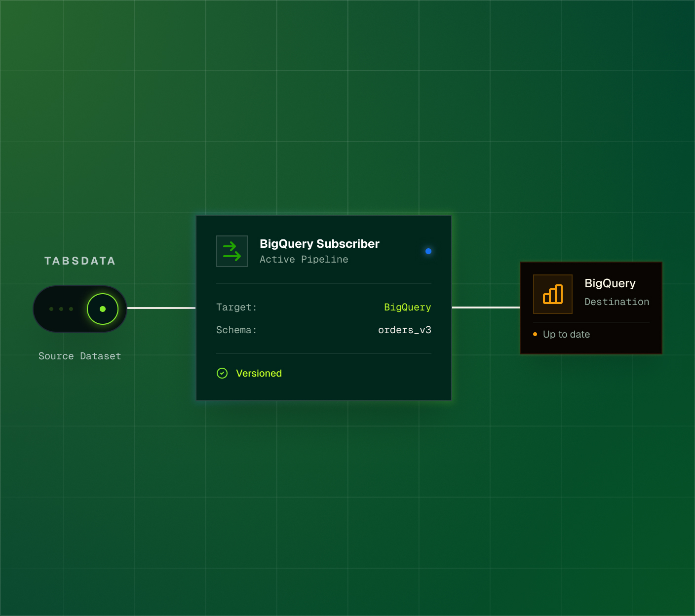695x616 pixels.
Task: Click the blue status dot on BigQuery Subscriber
Action: click(x=428, y=251)
